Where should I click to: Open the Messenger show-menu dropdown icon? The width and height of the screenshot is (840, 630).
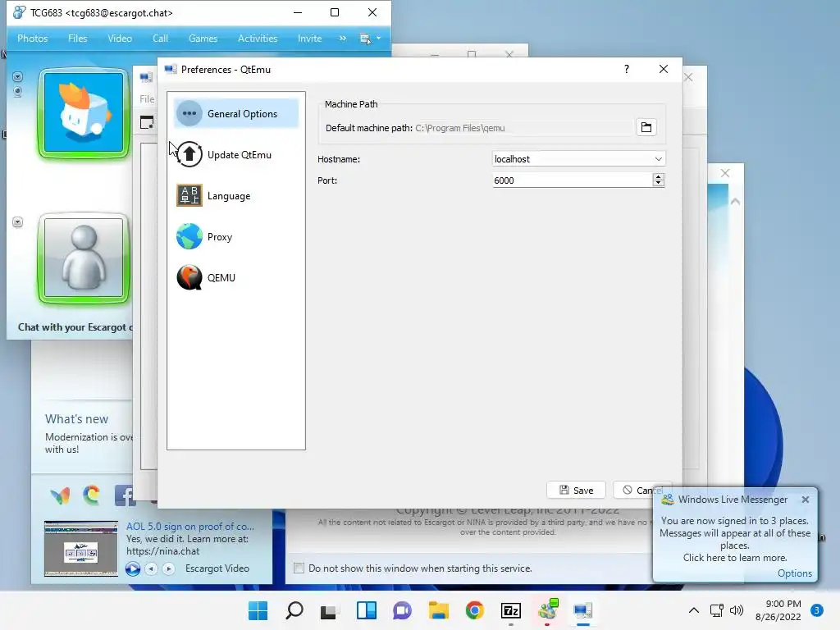click(370, 39)
